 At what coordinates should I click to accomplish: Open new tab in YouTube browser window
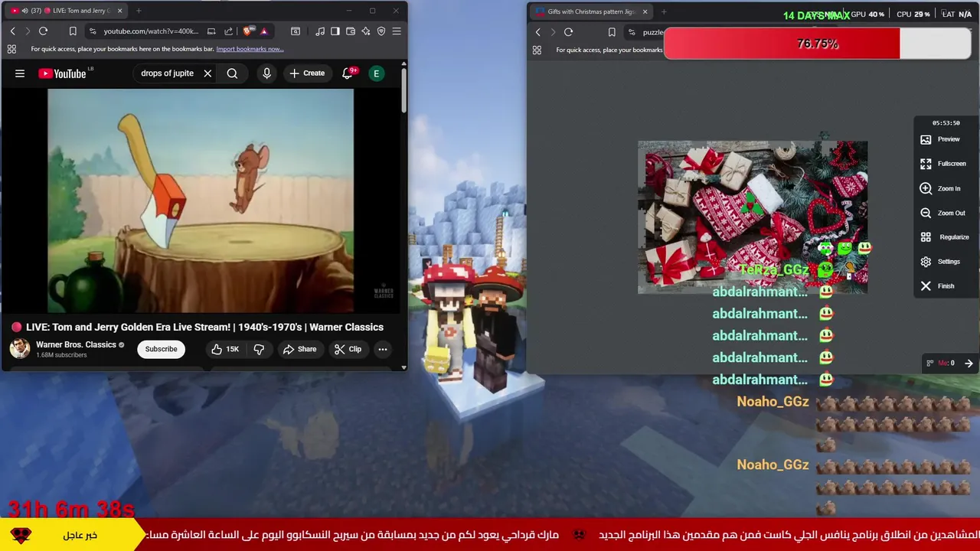click(x=139, y=11)
